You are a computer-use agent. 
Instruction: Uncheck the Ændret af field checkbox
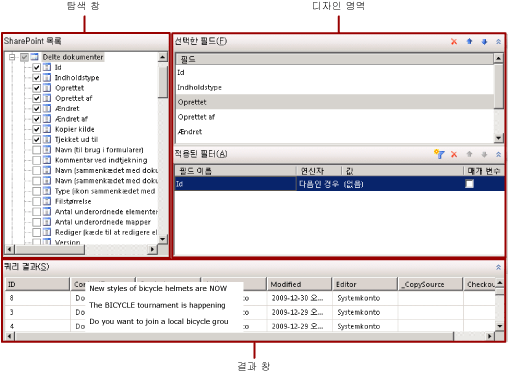pos(36,119)
